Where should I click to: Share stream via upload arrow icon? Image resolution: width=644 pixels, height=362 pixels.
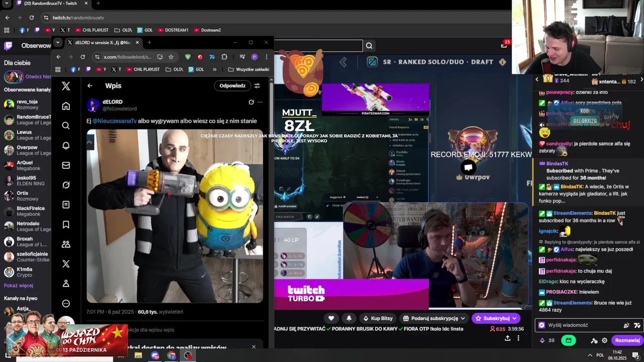click(507, 338)
